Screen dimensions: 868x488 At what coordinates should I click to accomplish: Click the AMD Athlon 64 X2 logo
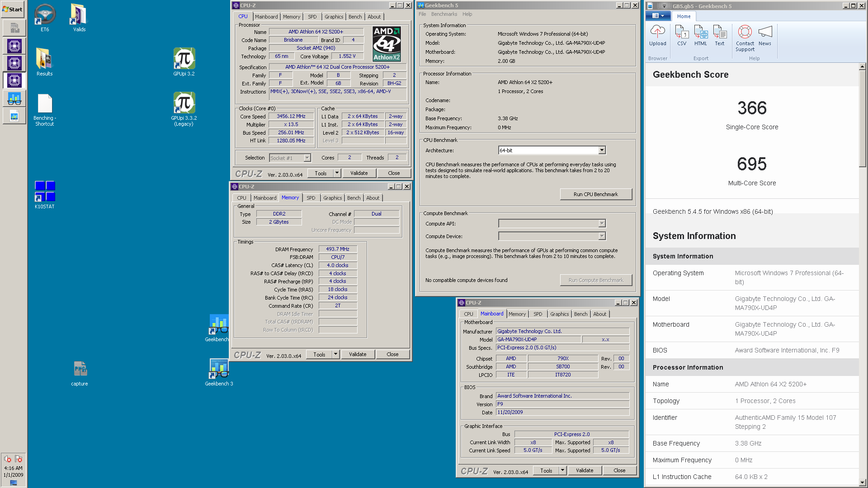387,44
